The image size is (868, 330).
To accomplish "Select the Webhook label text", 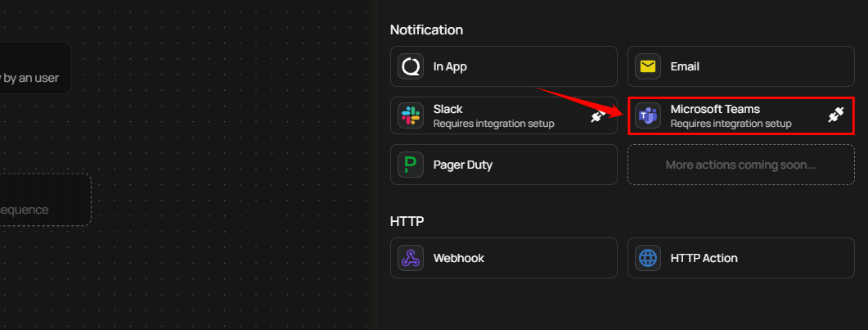I will (458, 258).
